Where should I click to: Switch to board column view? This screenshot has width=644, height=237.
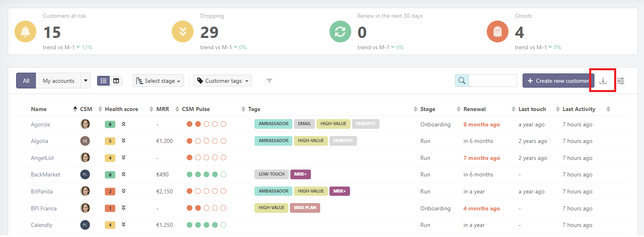pos(116,81)
